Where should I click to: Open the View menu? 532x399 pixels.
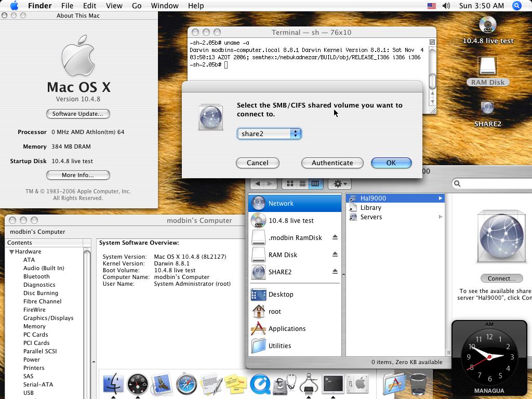tap(114, 6)
